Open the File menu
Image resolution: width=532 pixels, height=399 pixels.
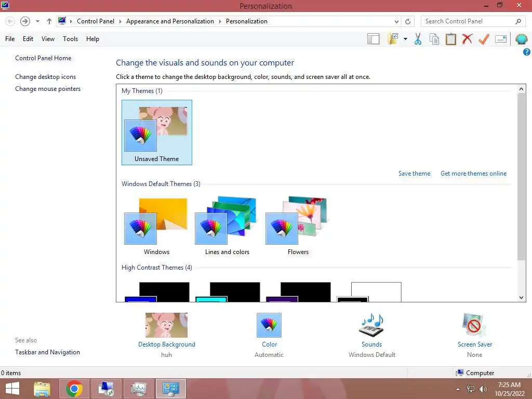click(10, 39)
